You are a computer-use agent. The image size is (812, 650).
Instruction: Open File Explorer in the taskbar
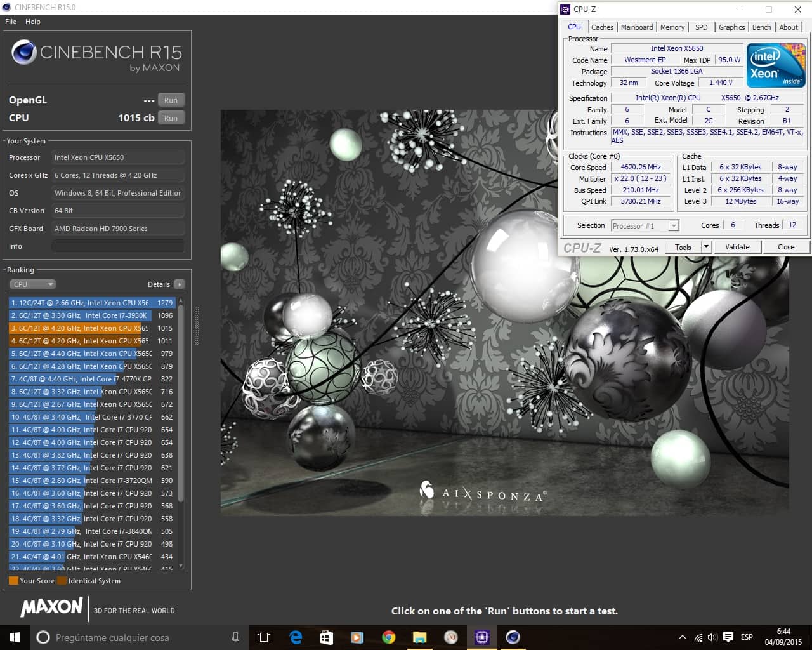coord(420,637)
